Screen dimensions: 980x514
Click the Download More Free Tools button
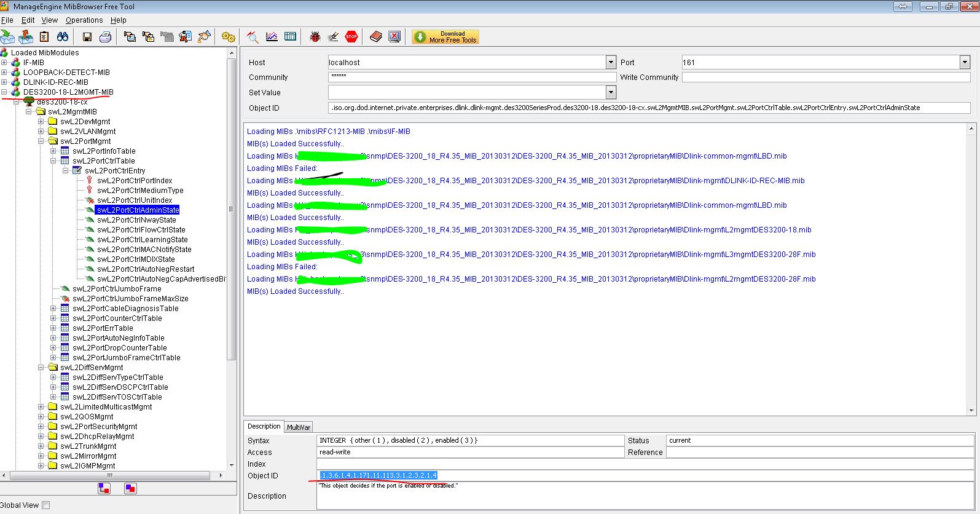(445, 37)
